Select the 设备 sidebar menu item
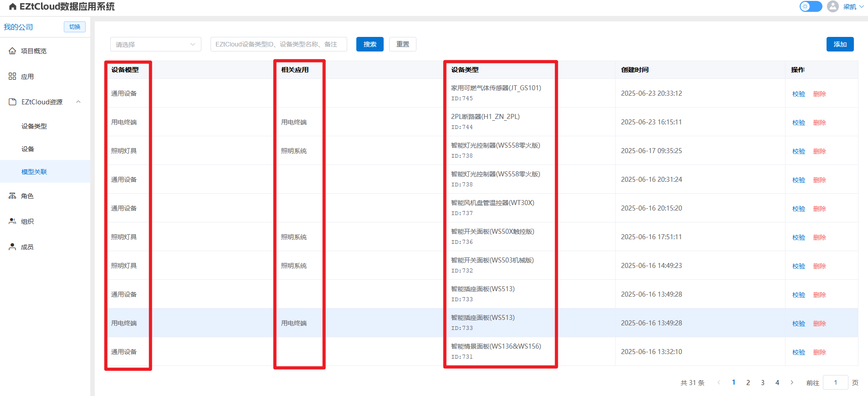The image size is (868, 396). 28,149
